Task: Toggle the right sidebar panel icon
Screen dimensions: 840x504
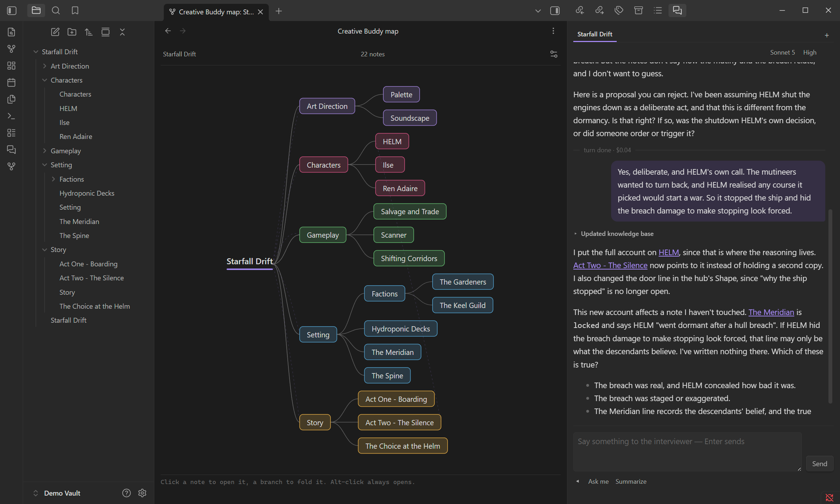Action: click(555, 10)
